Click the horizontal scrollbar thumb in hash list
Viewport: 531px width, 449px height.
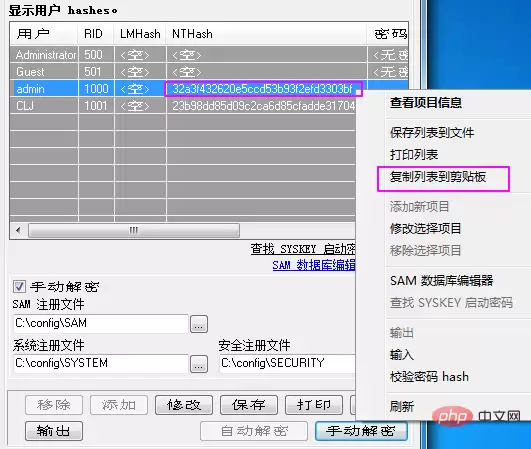point(134,231)
